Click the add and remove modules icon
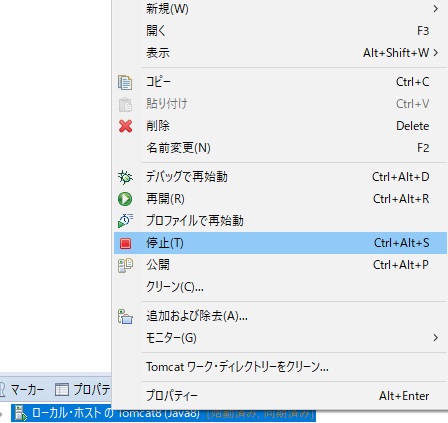This screenshot has height=423, width=448. coord(125,316)
